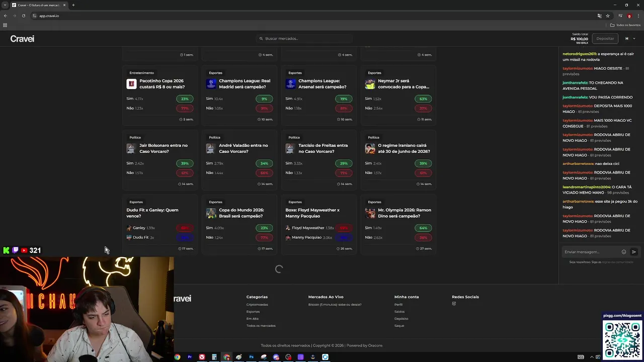644x362 pixels.
Task: Select Sim 63% on Neymar Jr convocado
Action: click(x=423, y=99)
